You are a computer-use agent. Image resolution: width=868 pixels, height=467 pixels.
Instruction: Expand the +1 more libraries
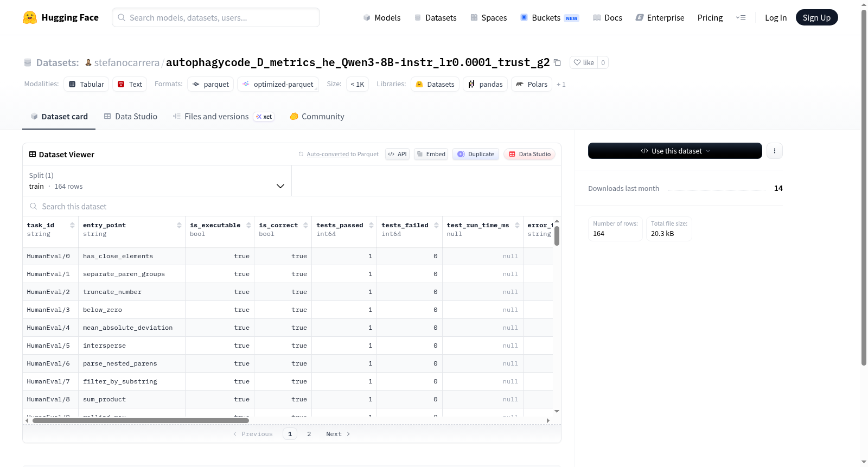[561, 84]
